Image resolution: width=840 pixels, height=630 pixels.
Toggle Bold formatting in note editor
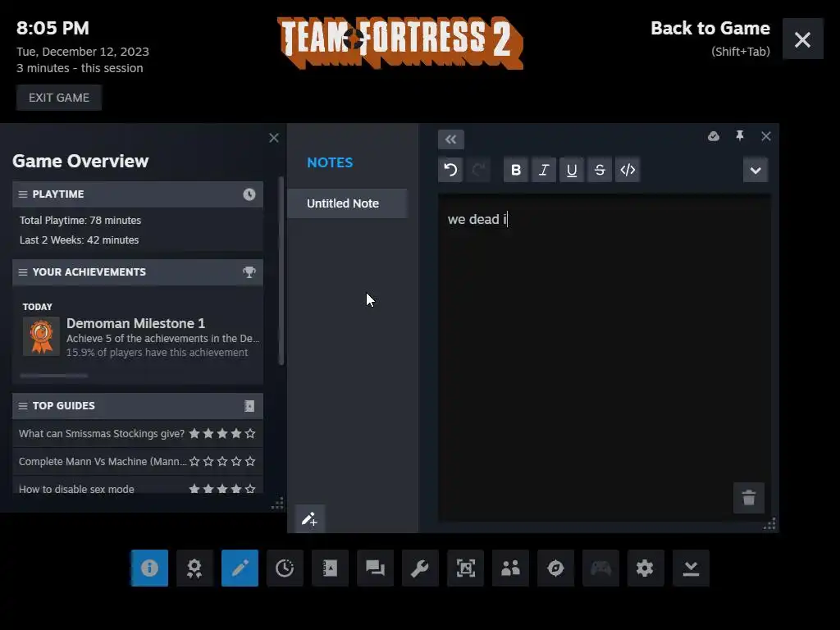pyautogui.click(x=516, y=171)
